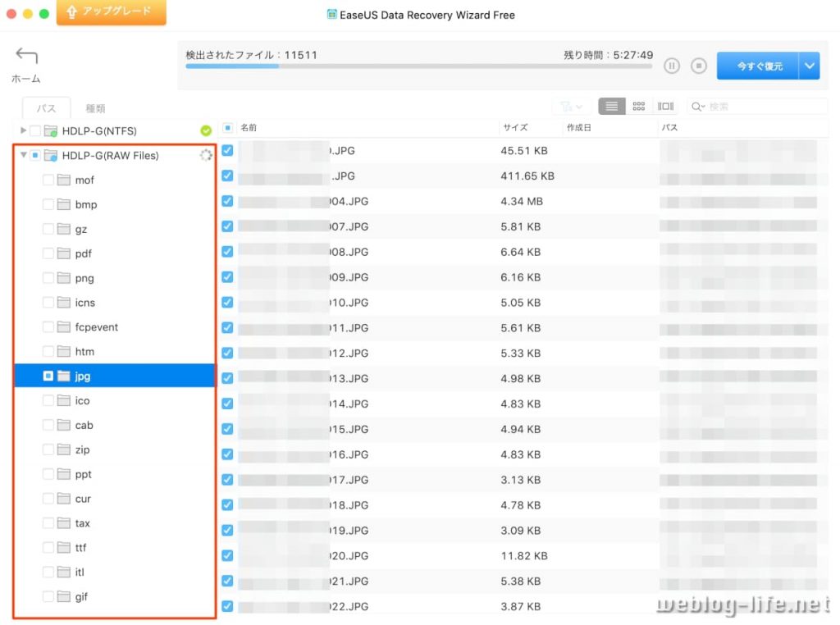Viewport: 840px width, 625px height.
Task: Stop the scan
Action: coord(699,66)
